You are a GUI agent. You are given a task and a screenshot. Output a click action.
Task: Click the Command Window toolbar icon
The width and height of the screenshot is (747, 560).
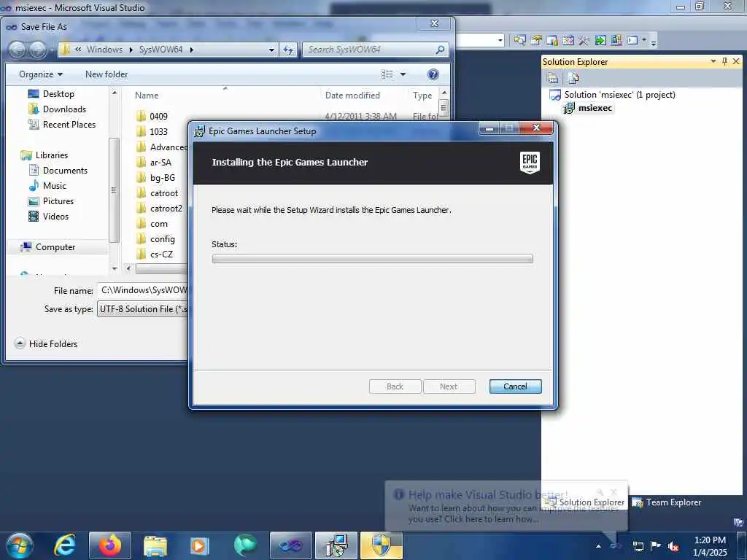[632, 41]
